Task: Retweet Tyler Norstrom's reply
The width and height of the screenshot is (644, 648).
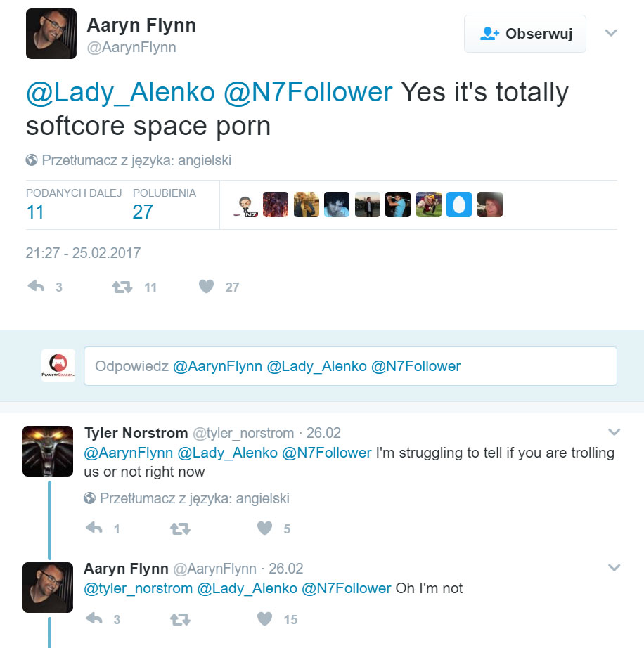Action: pos(181,529)
